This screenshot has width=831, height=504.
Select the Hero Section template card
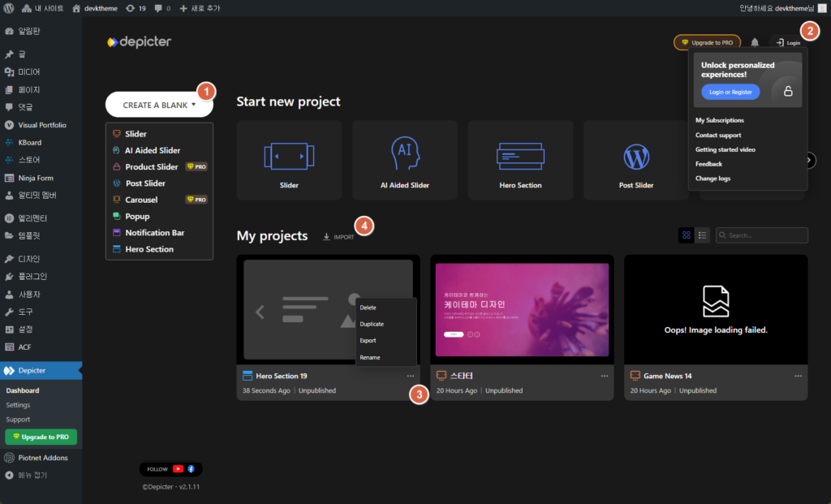(x=520, y=160)
